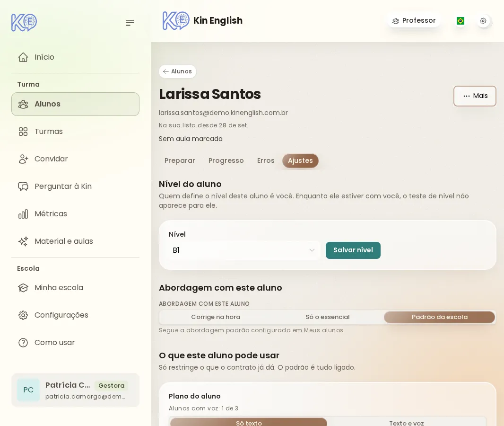504x426 pixels.
Task: Open the Professor role switcher
Action: 414,21
